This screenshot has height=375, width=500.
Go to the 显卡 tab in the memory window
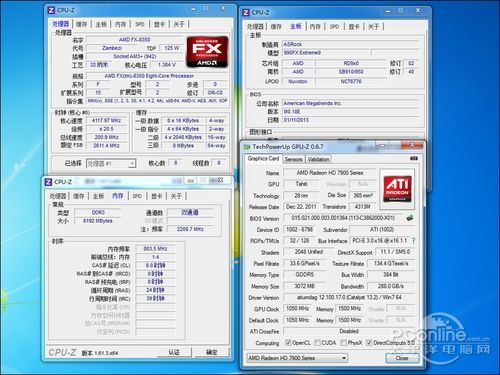(x=157, y=196)
